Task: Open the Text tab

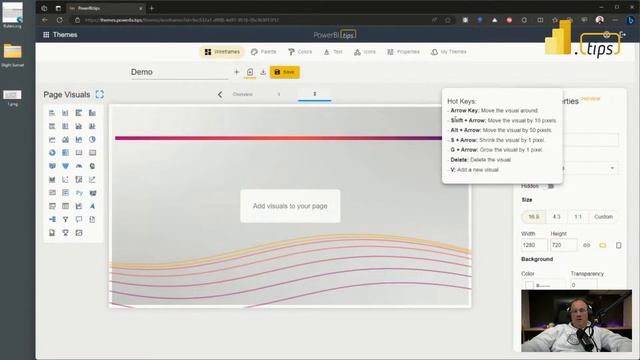Action: (333, 52)
